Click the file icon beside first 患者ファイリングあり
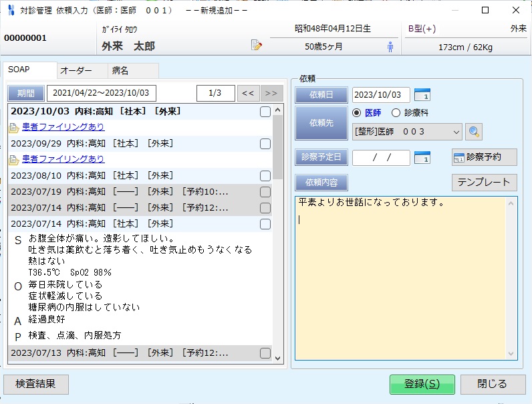This screenshot has height=404, width=532. coord(13,127)
